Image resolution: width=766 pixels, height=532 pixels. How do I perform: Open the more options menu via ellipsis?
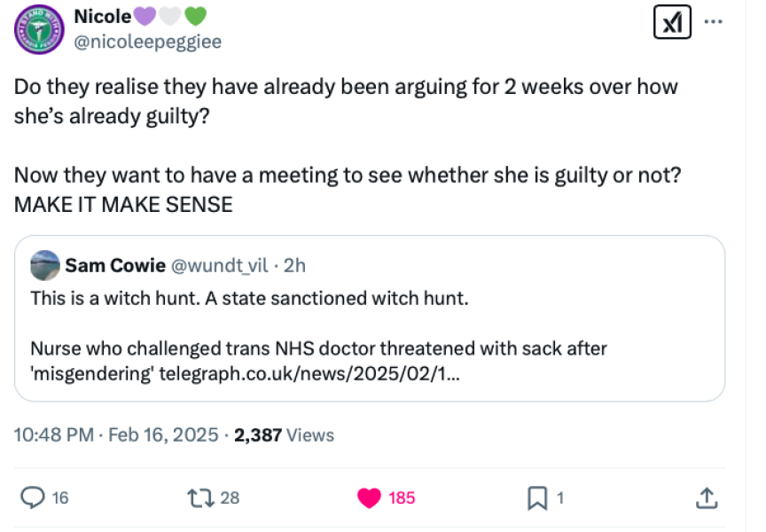point(714,21)
